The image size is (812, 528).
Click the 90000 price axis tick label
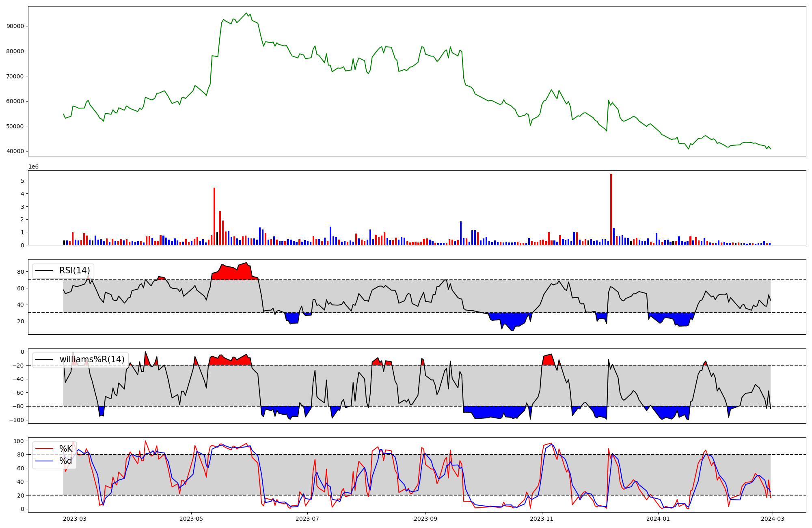[x=15, y=26]
